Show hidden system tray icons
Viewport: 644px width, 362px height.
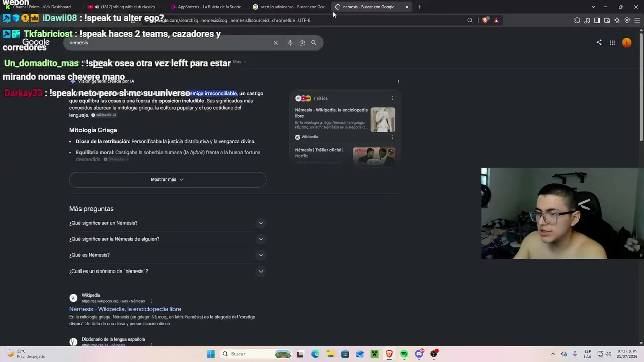click(553, 354)
